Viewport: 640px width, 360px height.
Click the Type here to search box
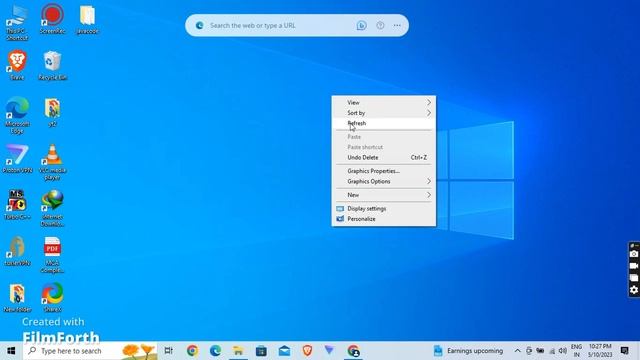pyautogui.click(x=90, y=351)
